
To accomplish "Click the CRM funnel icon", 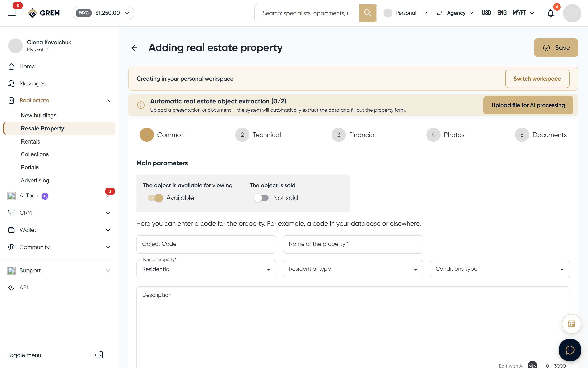I will coord(11,213).
